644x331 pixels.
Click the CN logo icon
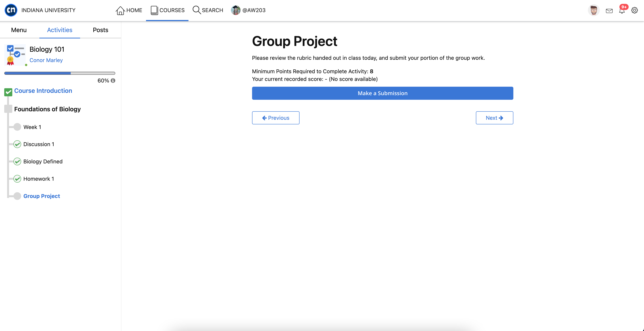(11, 10)
